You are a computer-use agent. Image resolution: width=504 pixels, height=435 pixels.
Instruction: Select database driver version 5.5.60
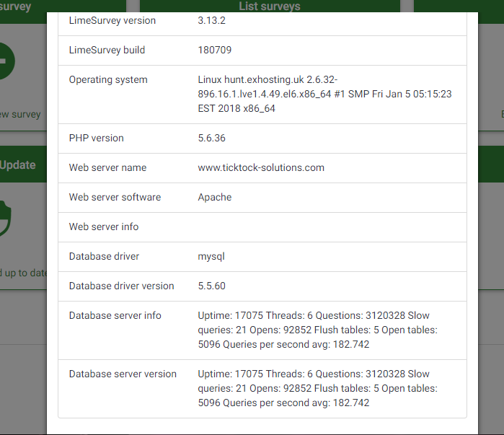coord(211,286)
